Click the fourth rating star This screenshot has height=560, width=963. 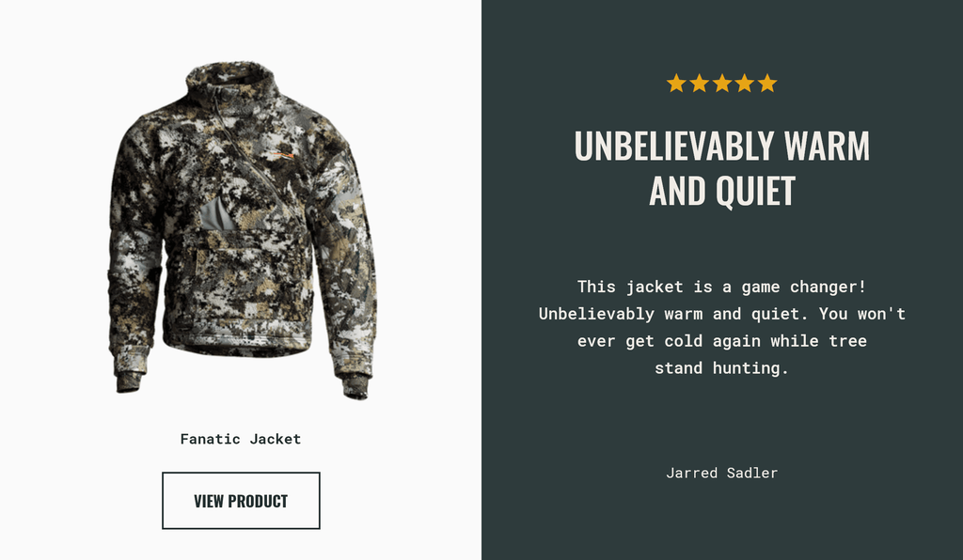(745, 83)
